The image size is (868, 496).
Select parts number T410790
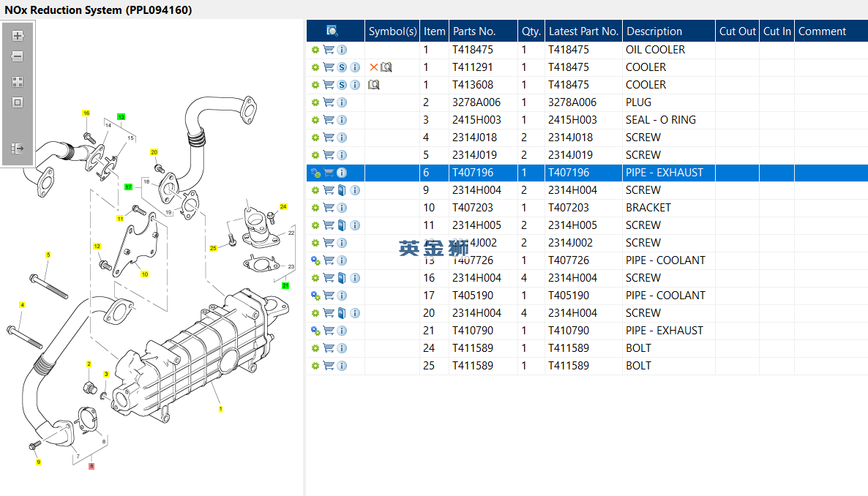point(473,331)
